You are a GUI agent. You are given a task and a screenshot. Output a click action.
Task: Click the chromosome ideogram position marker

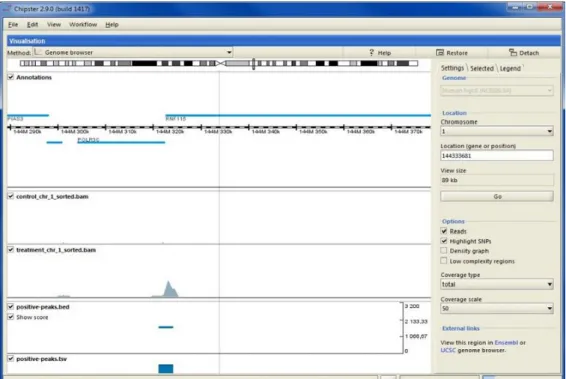pyautogui.click(x=254, y=64)
